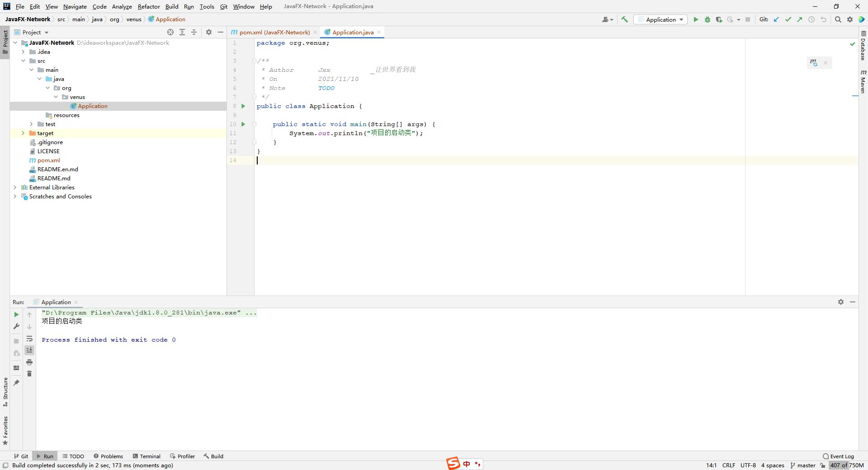Click the Build project hammer icon
This screenshot has width=868, height=470.
click(625, 19)
